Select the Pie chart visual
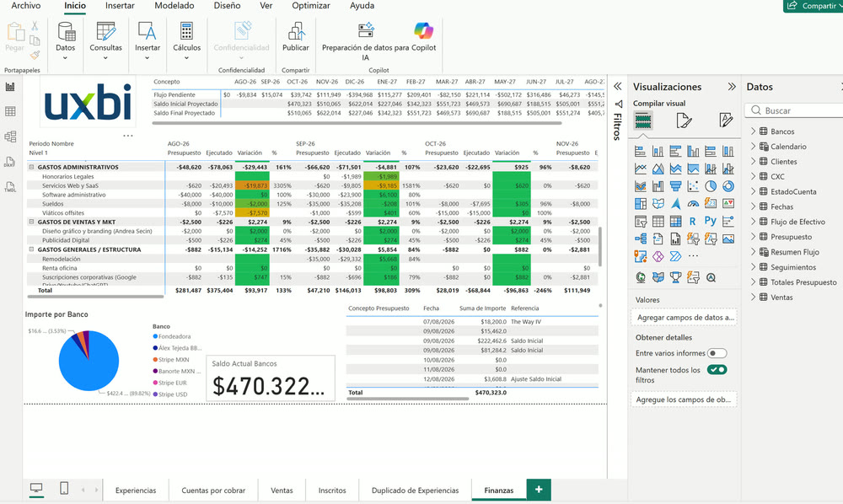 click(711, 186)
